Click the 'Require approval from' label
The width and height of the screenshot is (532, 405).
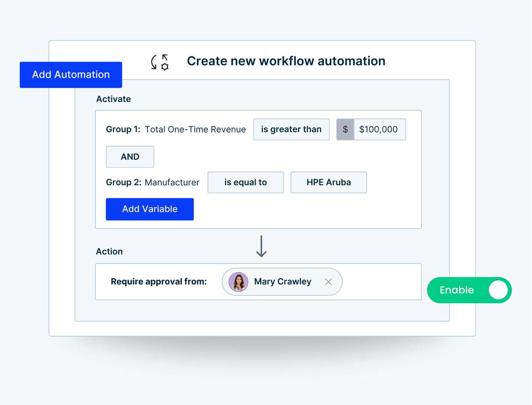159,282
